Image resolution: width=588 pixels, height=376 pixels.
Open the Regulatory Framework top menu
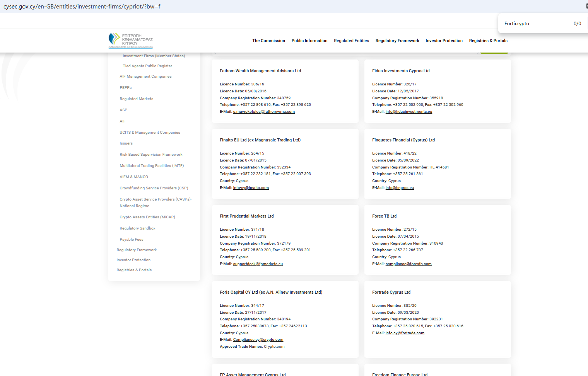click(397, 41)
